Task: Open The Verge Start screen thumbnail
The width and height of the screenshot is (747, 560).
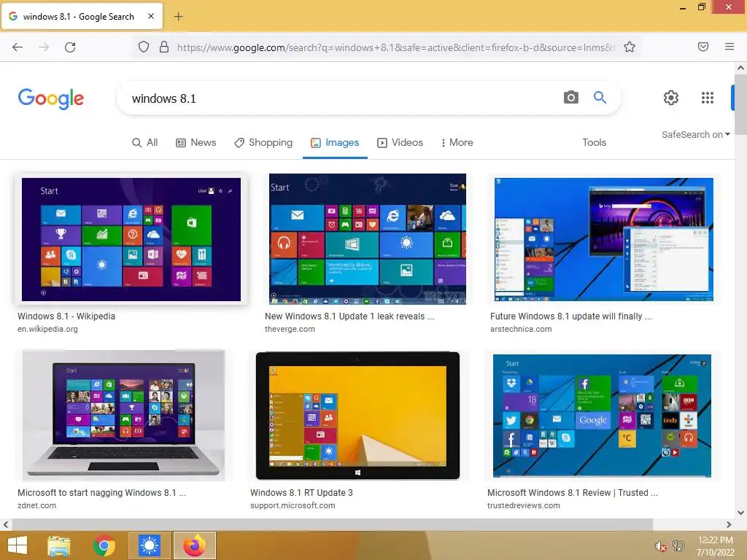Action: pos(368,239)
